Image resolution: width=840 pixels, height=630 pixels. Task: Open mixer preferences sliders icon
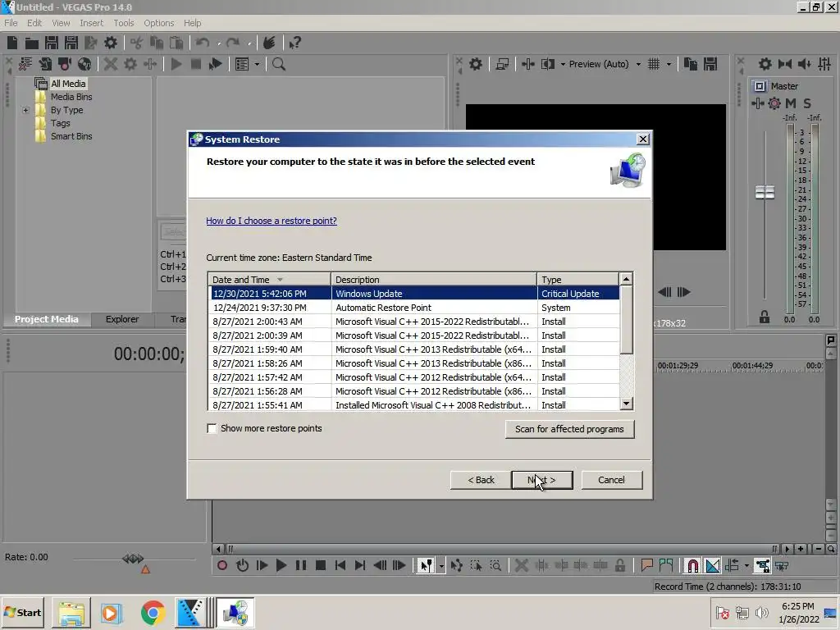824,64
